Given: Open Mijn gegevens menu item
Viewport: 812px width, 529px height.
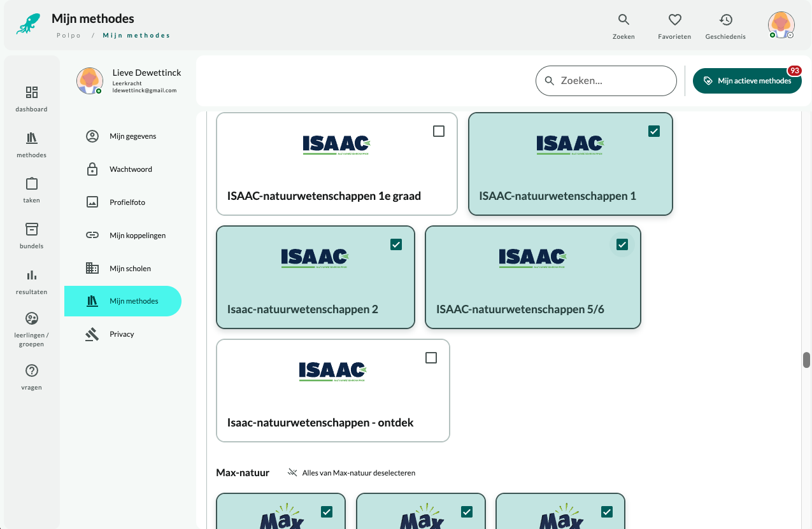Looking at the screenshot, I should click(123, 136).
